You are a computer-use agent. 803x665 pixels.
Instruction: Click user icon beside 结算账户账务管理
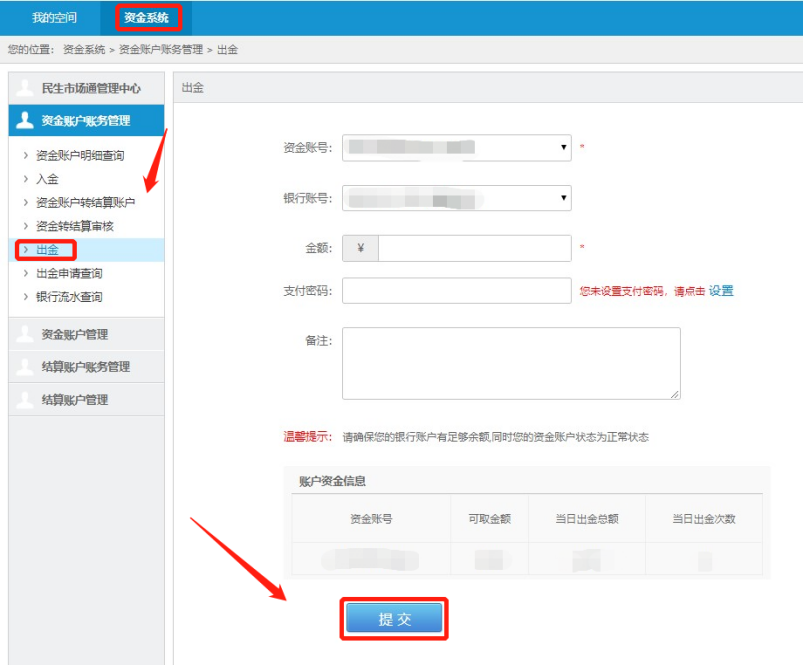pyautogui.click(x=24, y=367)
